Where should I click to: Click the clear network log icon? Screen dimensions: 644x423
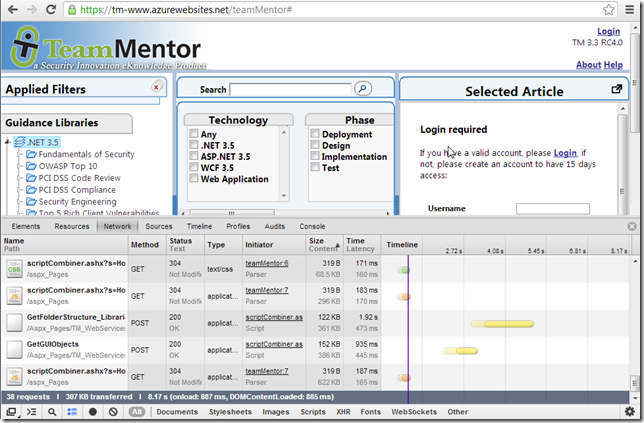pos(113,412)
